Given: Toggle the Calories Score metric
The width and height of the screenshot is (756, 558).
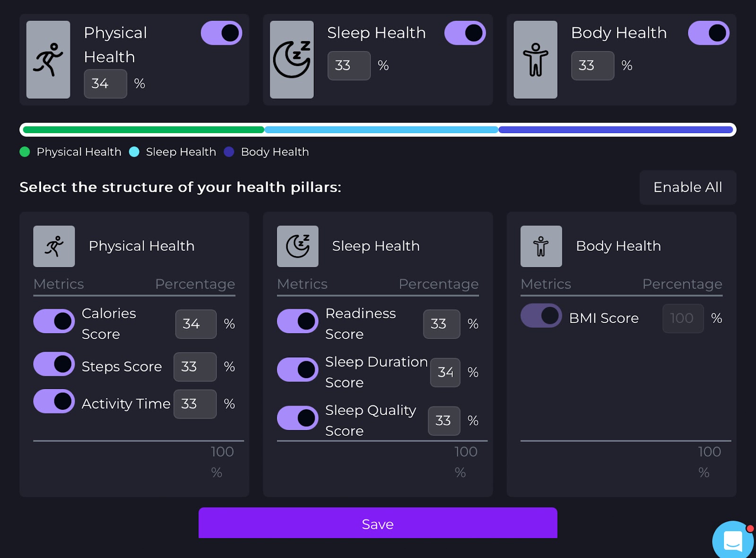Looking at the screenshot, I should pyautogui.click(x=54, y=321).
